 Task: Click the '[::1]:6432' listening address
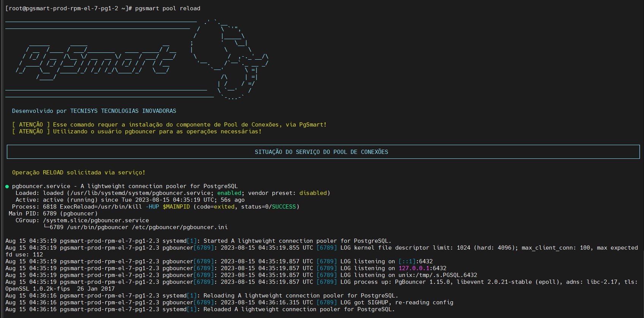point(416,261)
